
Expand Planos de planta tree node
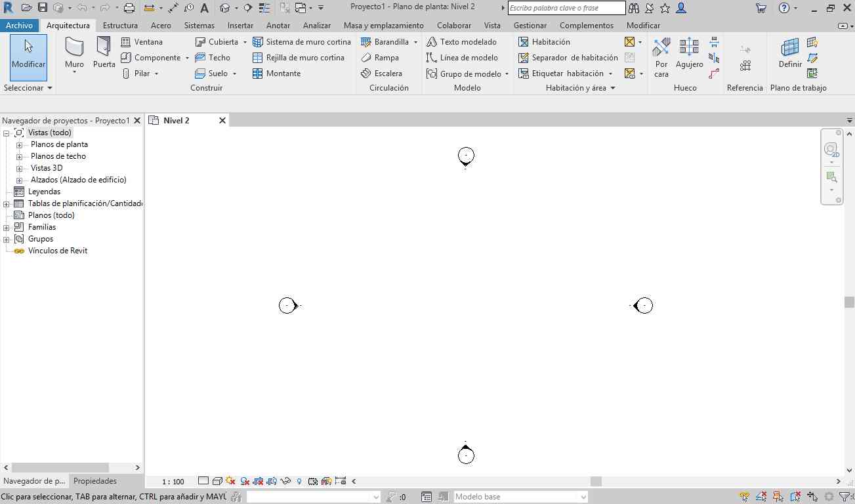(20, 144)
